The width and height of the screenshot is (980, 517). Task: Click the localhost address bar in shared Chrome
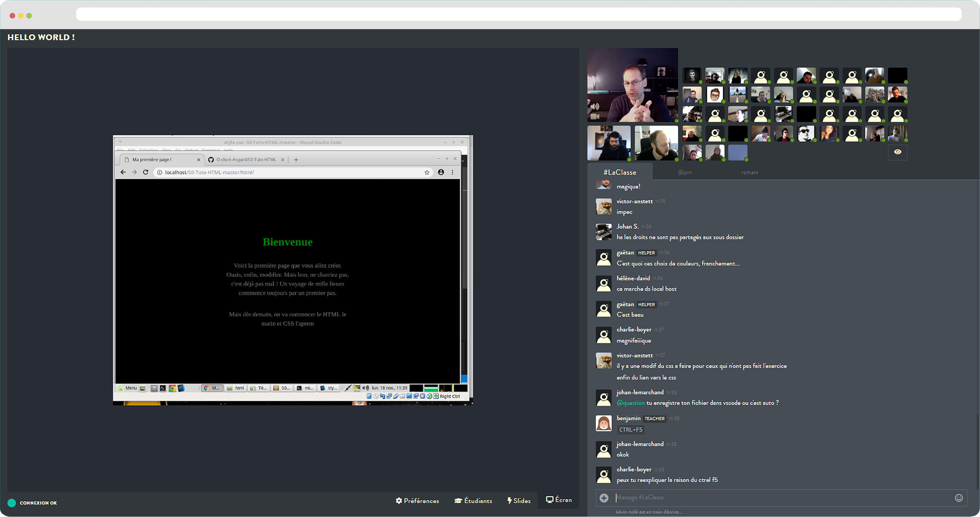(x=293, y=172)
